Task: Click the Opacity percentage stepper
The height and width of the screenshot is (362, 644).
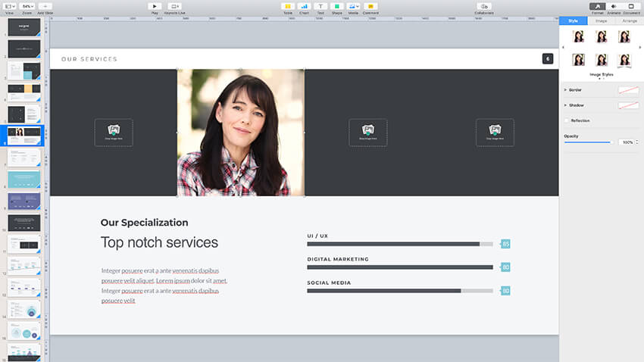Action: tap(636, 142)
